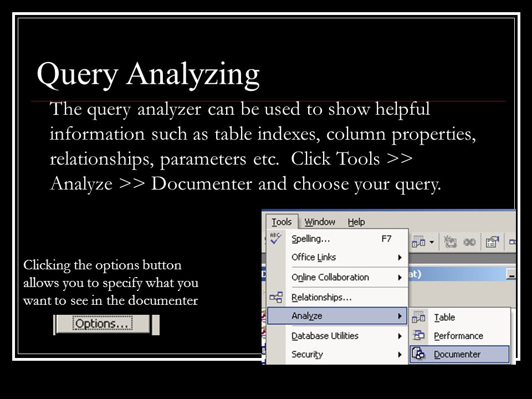Image resolution: width=532 pixels, height=399 pixels.
Task: Click the Options... button
Action: coord(103,324)
